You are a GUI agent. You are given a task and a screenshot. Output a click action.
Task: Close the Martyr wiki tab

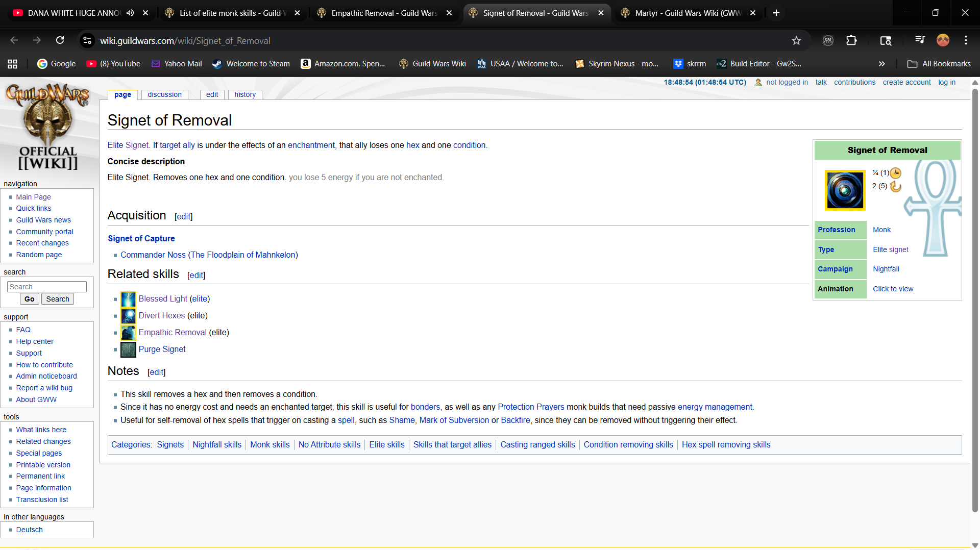[753, 13]
